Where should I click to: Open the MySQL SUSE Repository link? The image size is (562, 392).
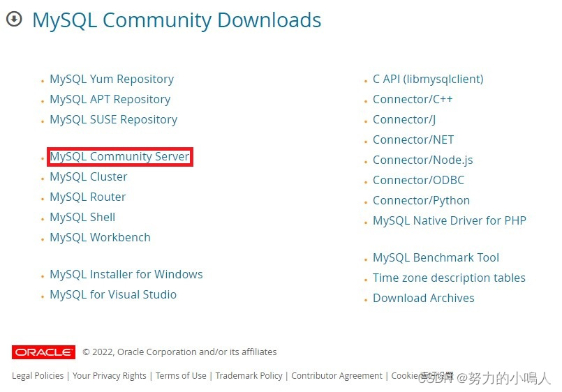tap(114, 119)
